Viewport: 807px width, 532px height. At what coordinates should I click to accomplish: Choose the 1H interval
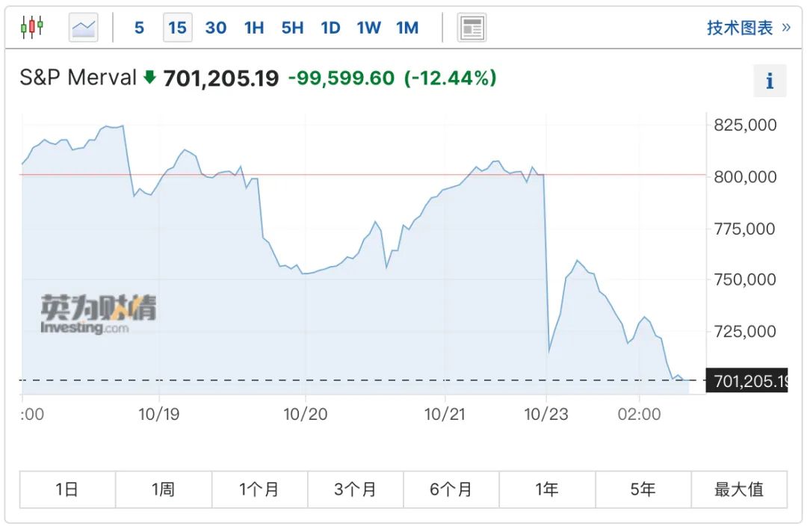pos(254,28)
